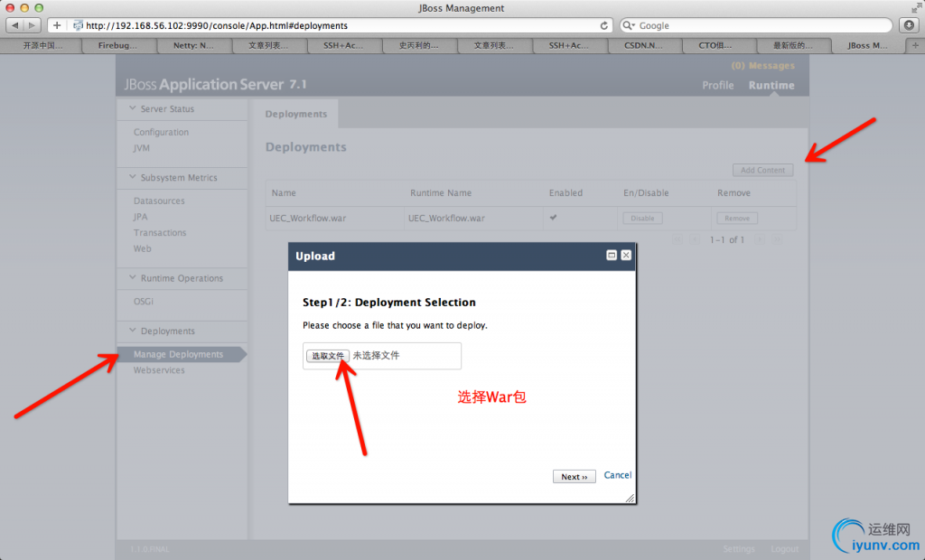
Task: Go to first page of deployments table
Action: coord(677,239)
